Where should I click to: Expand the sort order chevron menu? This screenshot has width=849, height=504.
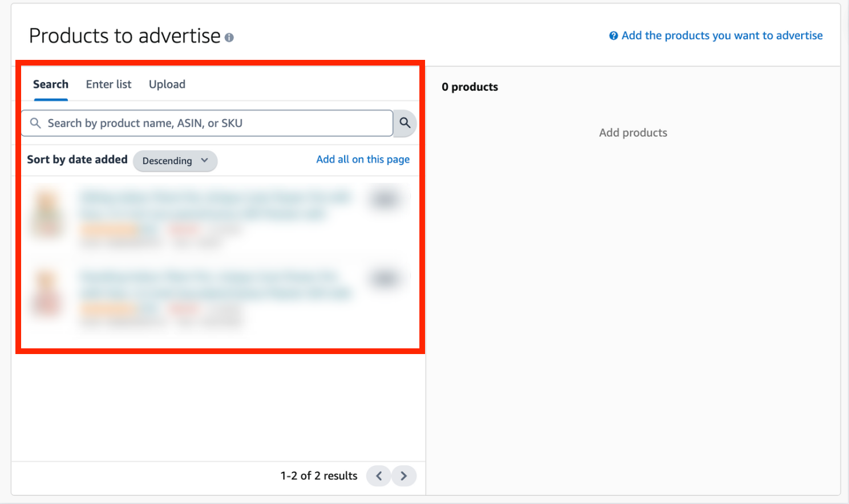205,161
